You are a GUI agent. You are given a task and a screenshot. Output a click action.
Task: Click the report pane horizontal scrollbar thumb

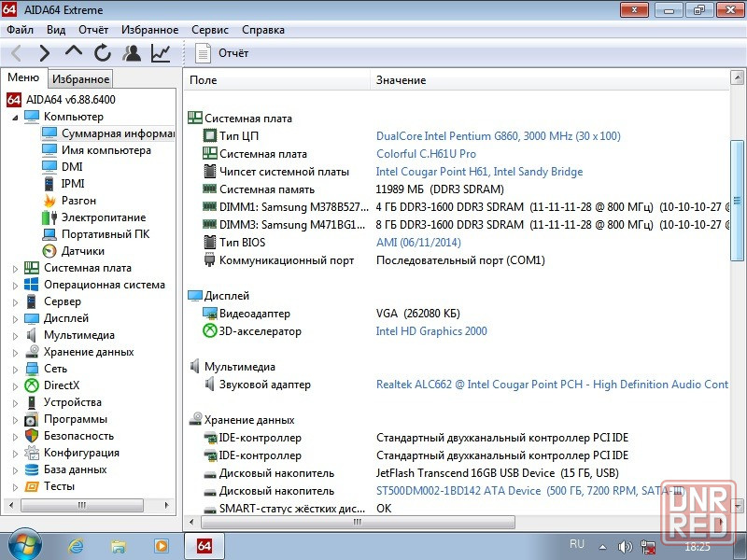[358, 522]
